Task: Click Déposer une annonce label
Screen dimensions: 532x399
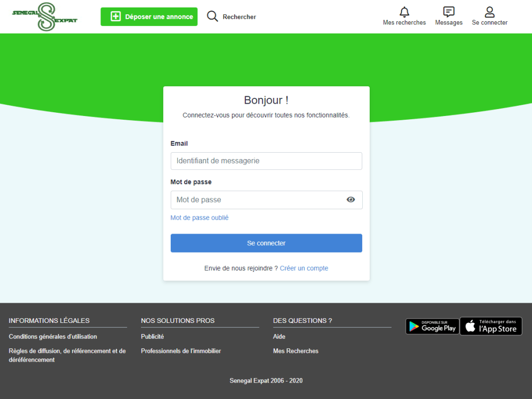Action: point(159,16)
